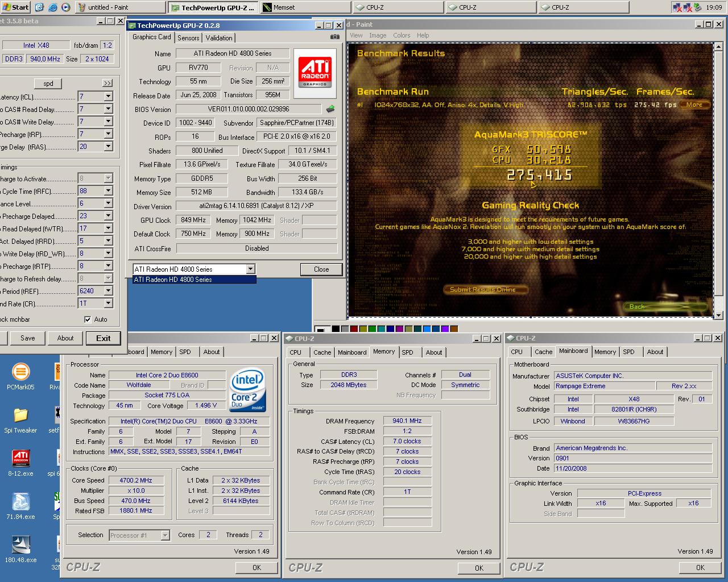The width and height of the screenshot is (728, 582).
Task: Open the Image menu in Paint
Action: click(378, 35)
